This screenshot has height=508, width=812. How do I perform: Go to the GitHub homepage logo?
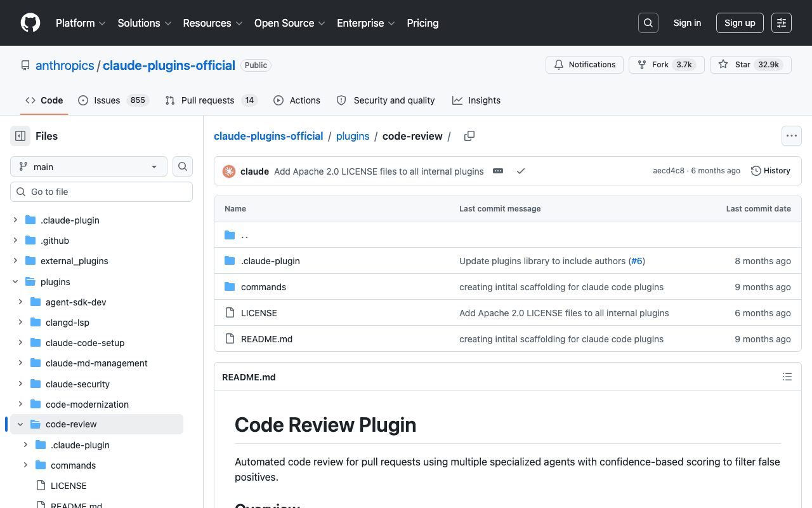pos(30,23)
